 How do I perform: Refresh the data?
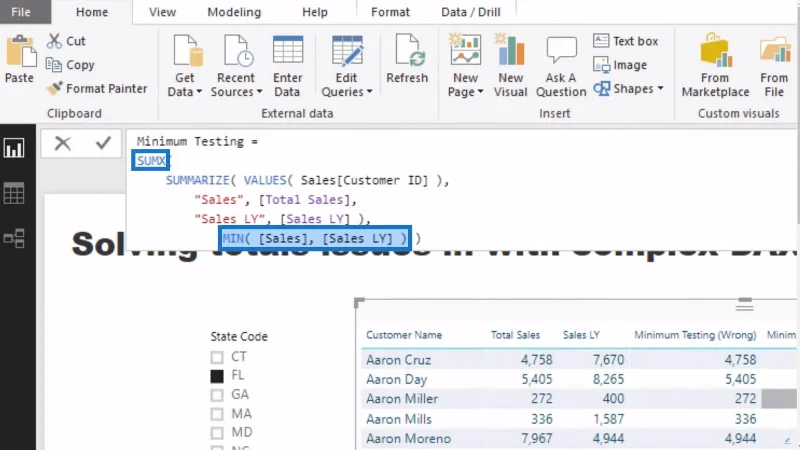[407, 59]
